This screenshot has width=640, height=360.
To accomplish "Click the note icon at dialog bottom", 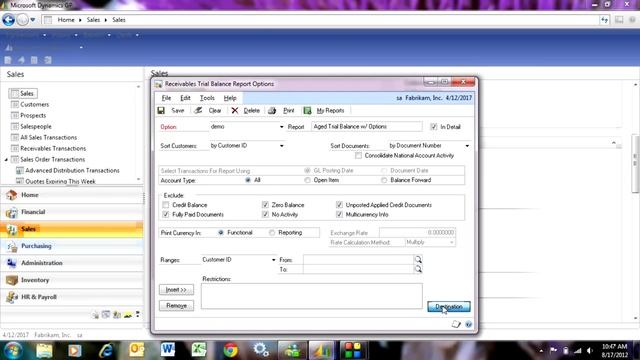I will (x=456, y=324).
